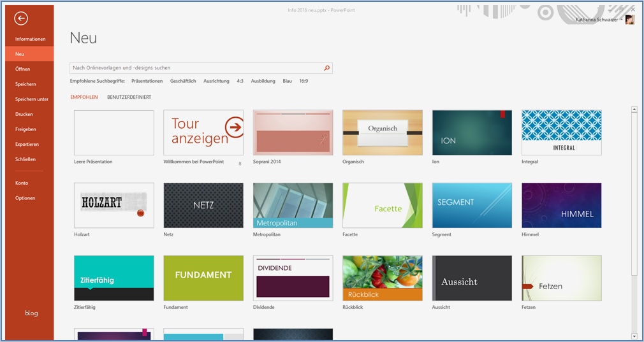The image size is (644, 342).
Task: Choose the Ion template
Action: pyautogui.click(x=472, y=132)
